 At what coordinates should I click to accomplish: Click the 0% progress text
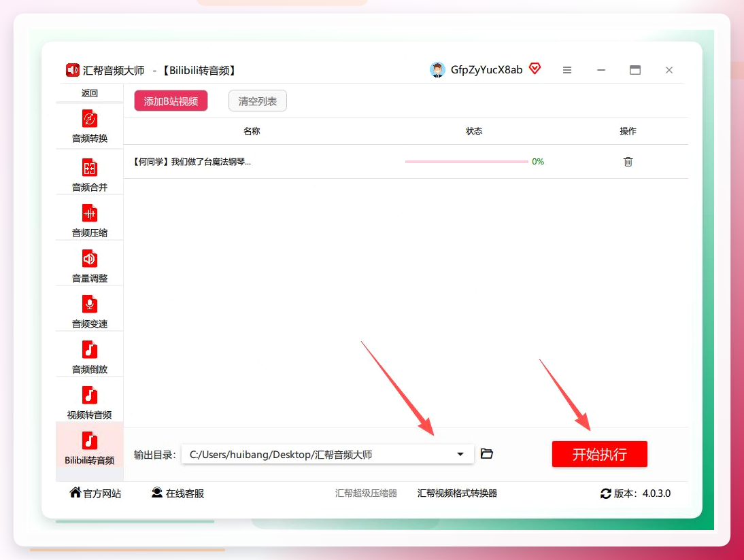(x=538, y=162)
